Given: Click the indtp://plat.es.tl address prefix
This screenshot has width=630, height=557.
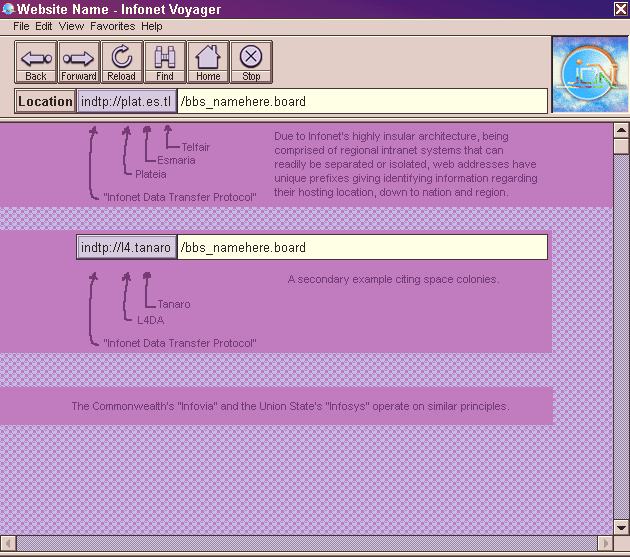Looking at the screenshot, I should 127,101.
